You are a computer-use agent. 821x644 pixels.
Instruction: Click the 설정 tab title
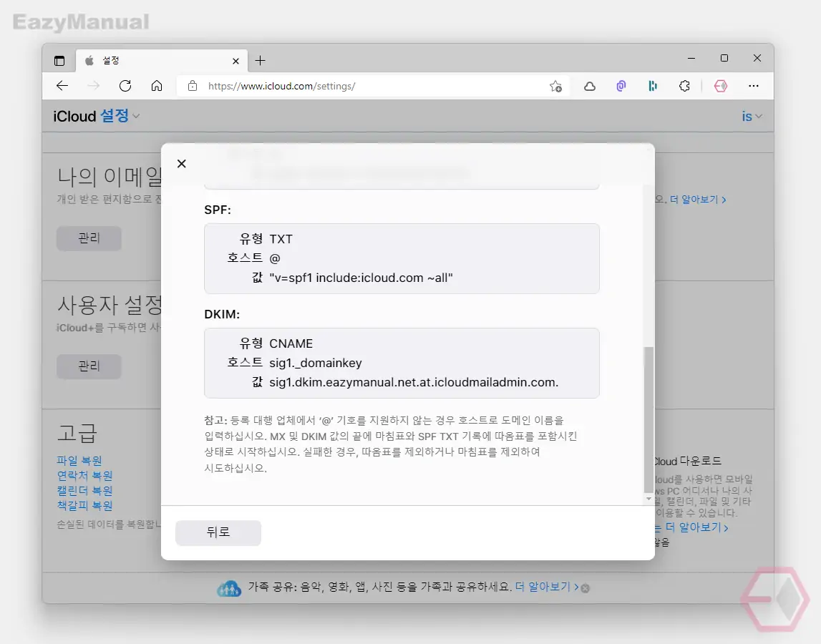click(111, 61)
